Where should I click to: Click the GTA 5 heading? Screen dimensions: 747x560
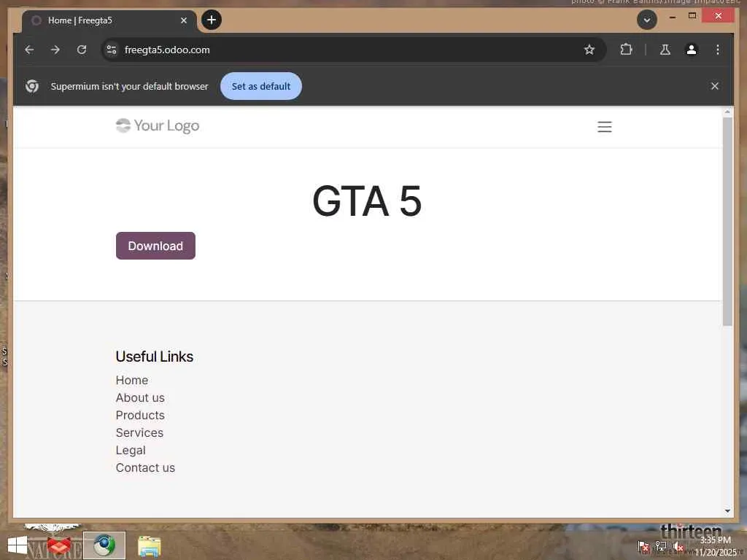coord(367,201)
